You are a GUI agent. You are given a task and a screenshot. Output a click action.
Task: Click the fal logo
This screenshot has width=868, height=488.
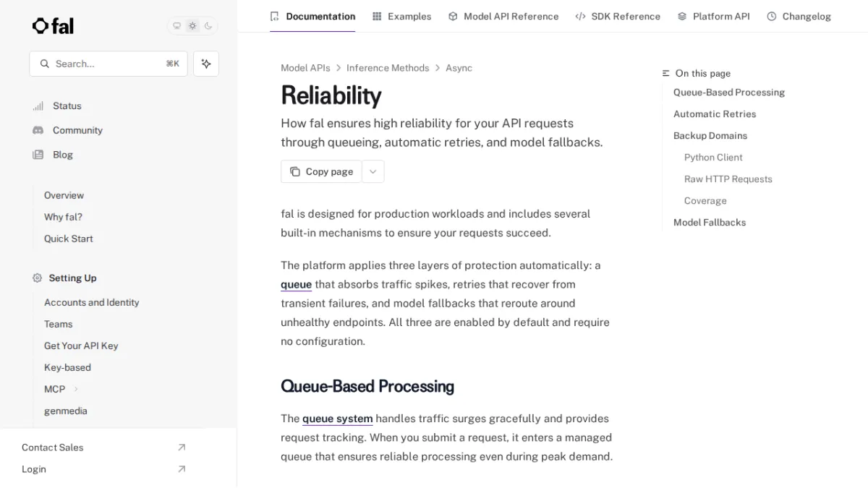pos(53,26)
